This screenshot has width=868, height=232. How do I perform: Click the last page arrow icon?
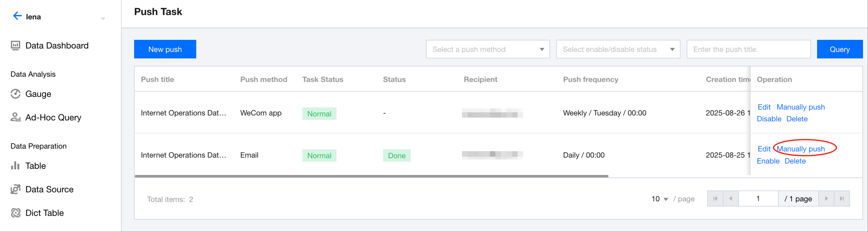[842, 199]
